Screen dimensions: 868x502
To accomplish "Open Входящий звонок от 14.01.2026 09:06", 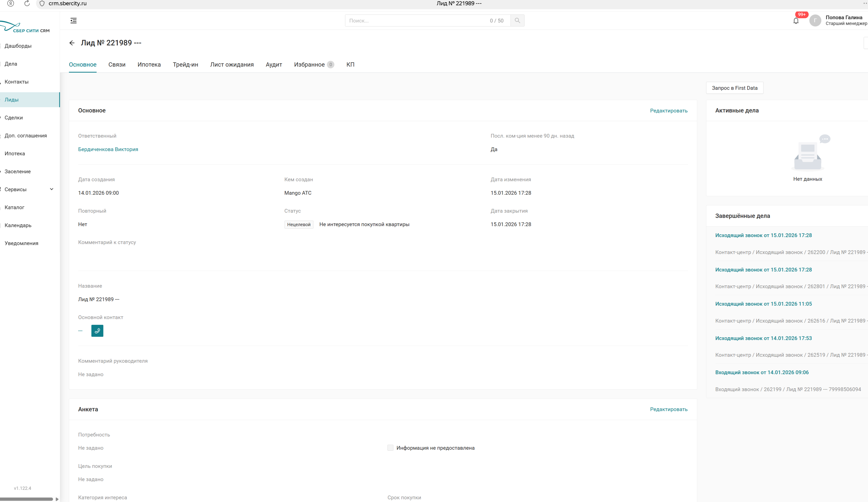I will [x=762, y=372].
